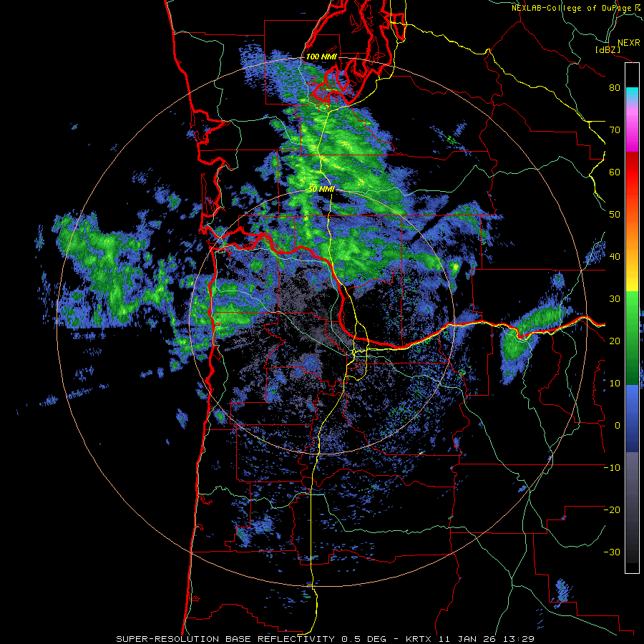Image resolution: width=644 pixels, height=644 pixels.
Task: Select the -30 value on the dBZ scale
Action: (x=612, y=552)
